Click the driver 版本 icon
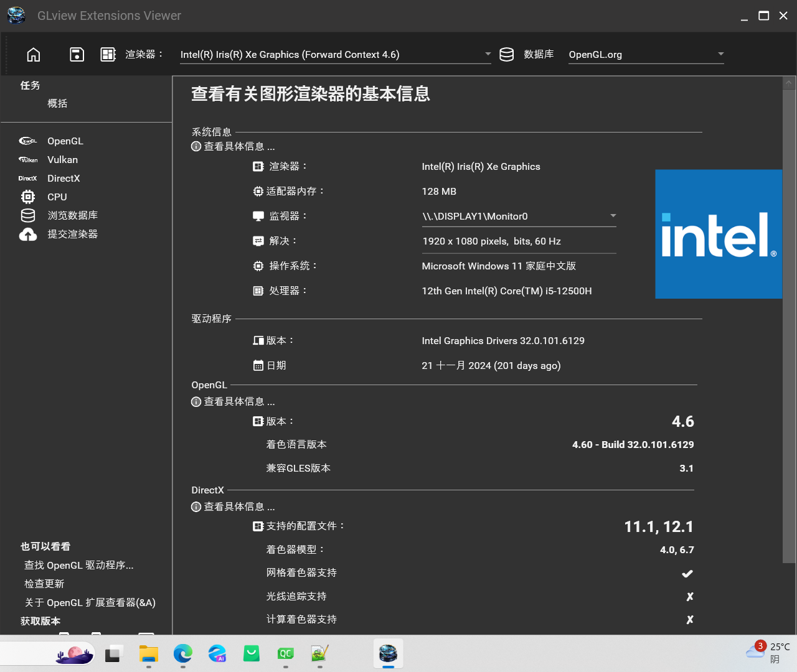This screenshot has height=672, width=797. coord(258,341)
